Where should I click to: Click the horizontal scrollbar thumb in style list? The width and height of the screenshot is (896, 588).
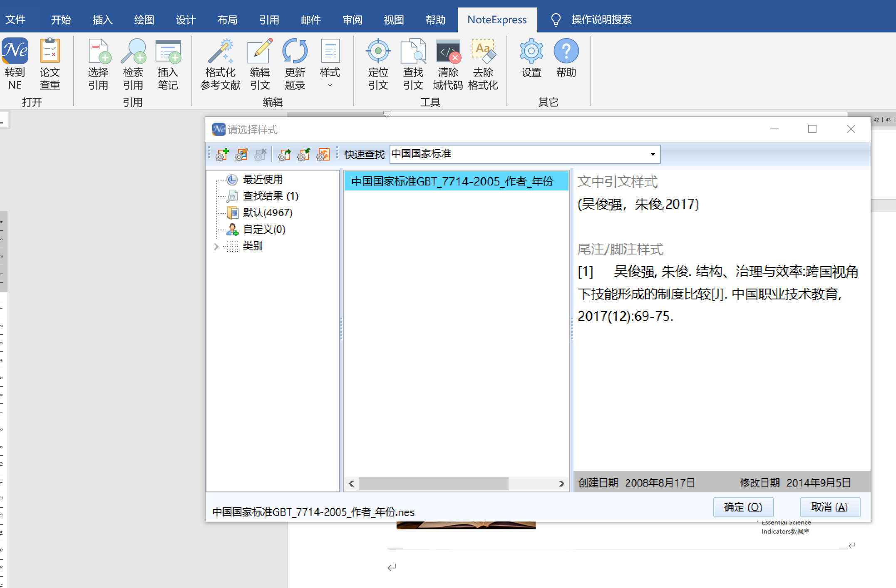(x=433, y=483)
